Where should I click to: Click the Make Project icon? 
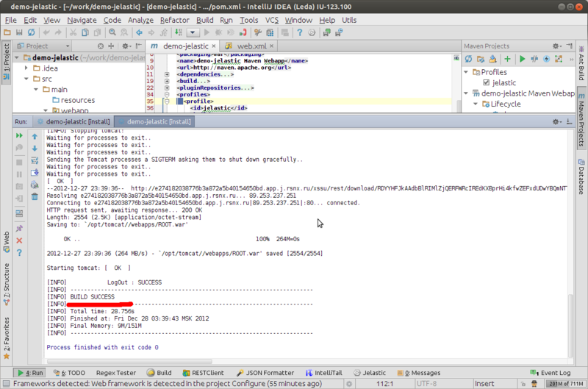(179, 32)
